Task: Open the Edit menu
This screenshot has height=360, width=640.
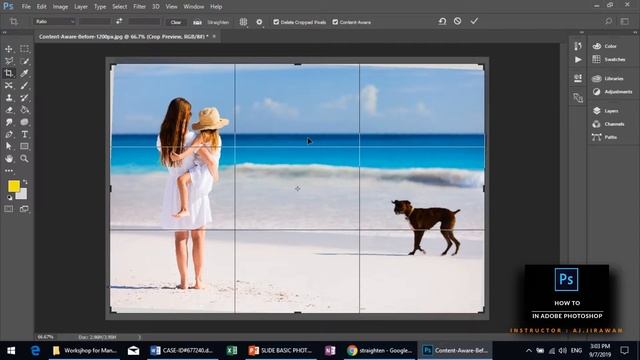Action: point(42,7)
